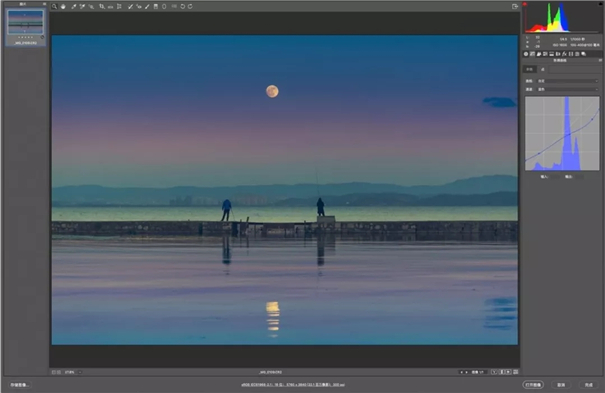Rotate image 90° counterclockwise
Screen dimensions: 605x393
[183, 7]
